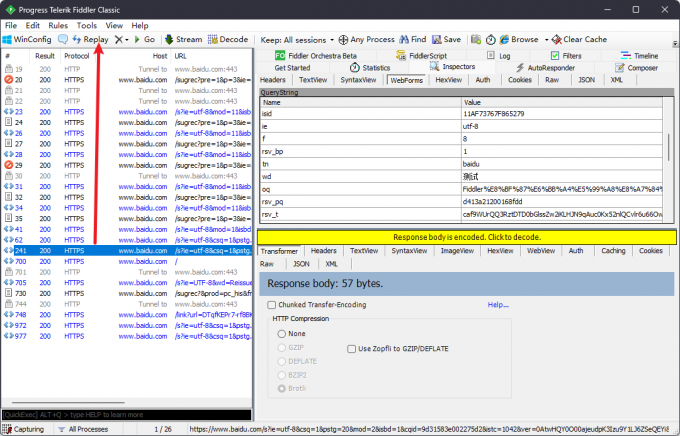Click toolbar overflow arrow at right edge
The image size is (680, 436).
675,43
